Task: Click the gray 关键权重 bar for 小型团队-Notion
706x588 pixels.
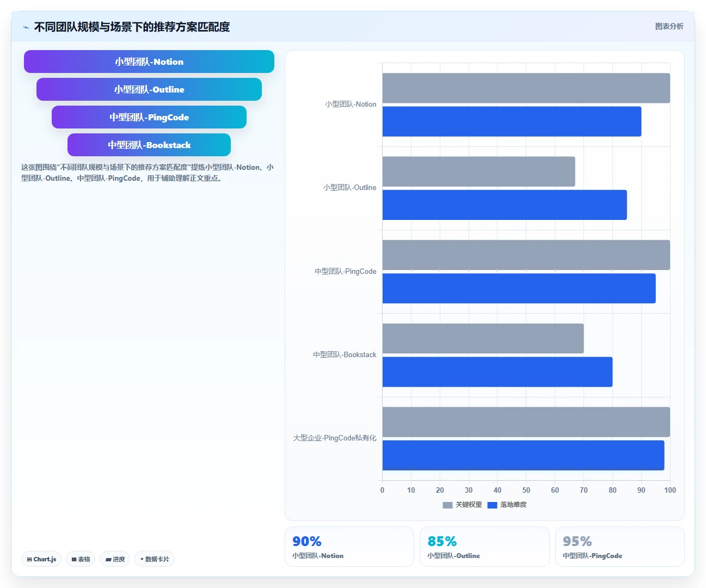Action: (526, 88)
